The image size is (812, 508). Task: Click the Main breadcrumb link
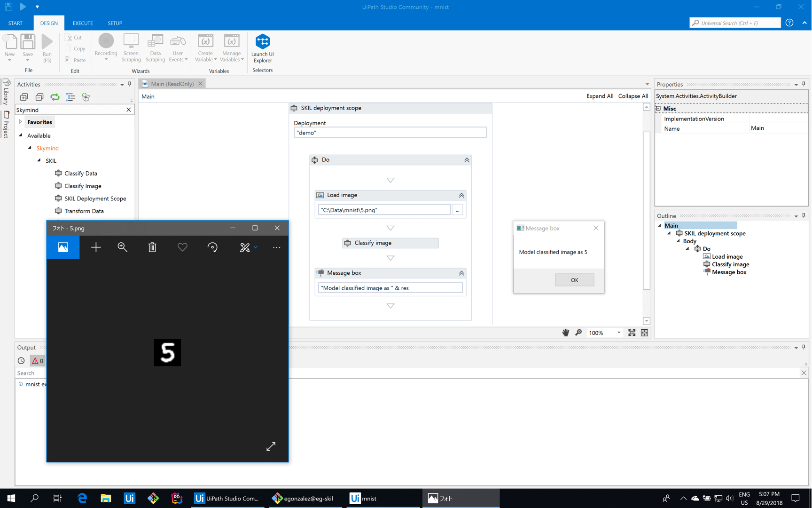pyautogui.click(x=148, y=96)
